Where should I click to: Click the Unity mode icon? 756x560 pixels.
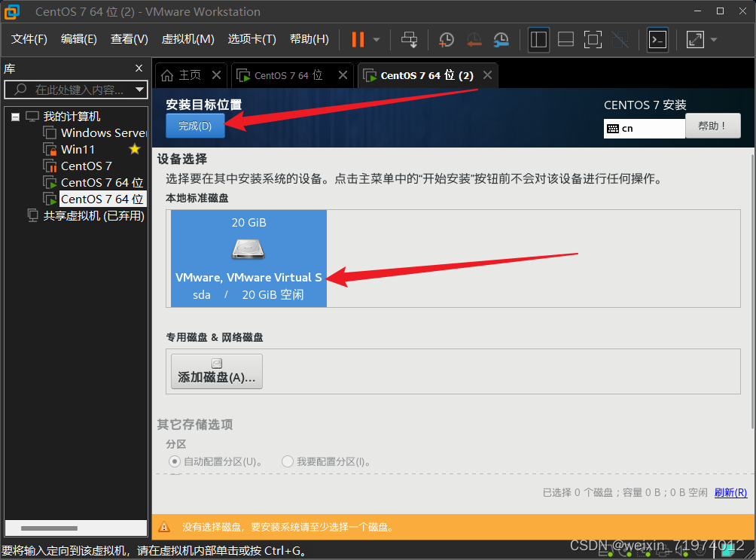click(620, 40)
